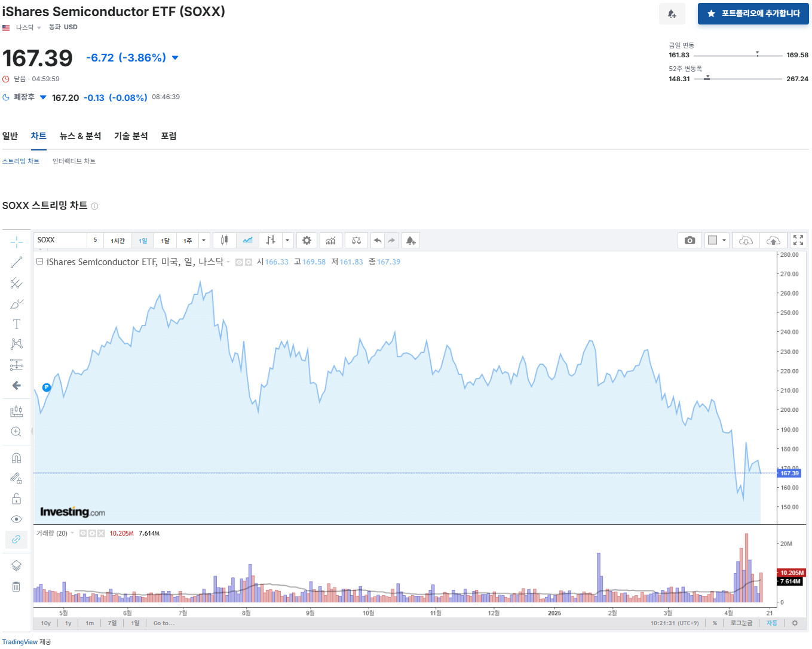Take a chart snapshot with camera icon
The height and width of the screenshot is (649, 812).
pyautogui.click(x=690, y=240)
